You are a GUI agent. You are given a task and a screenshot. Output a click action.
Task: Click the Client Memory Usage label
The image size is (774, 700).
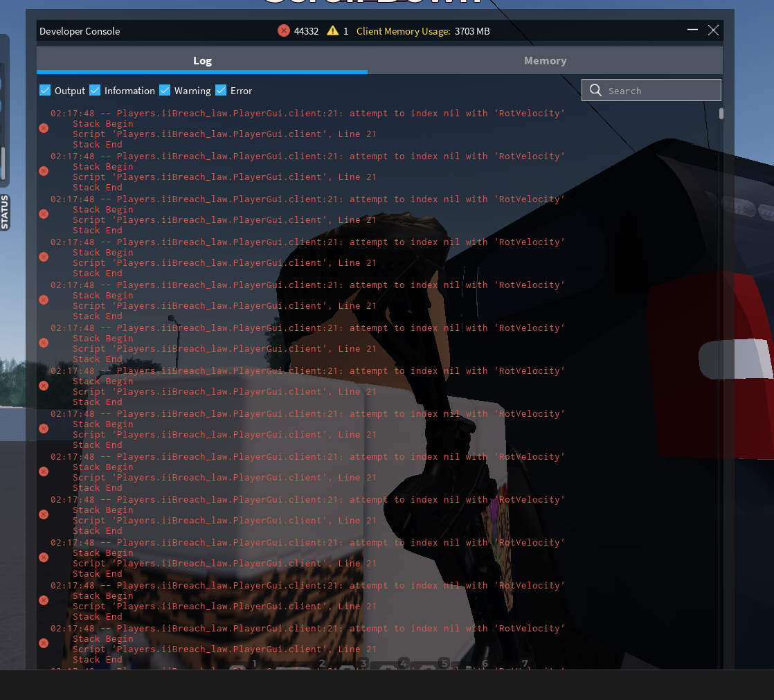[403, 31]
